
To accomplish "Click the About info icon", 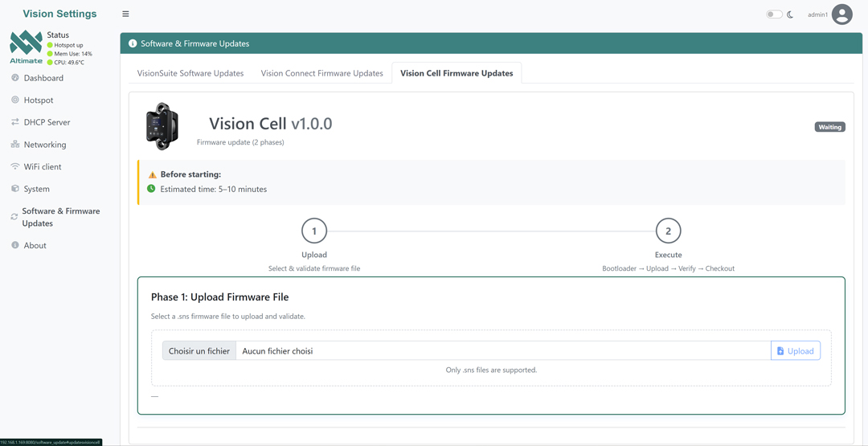I will (15, 245).
